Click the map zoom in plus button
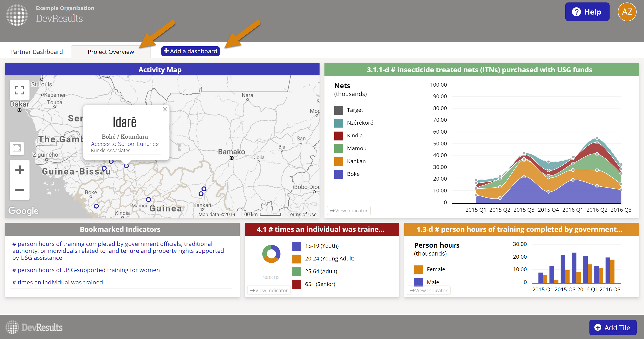The width and height of the screenshot is (644, 339). [19, 170]
